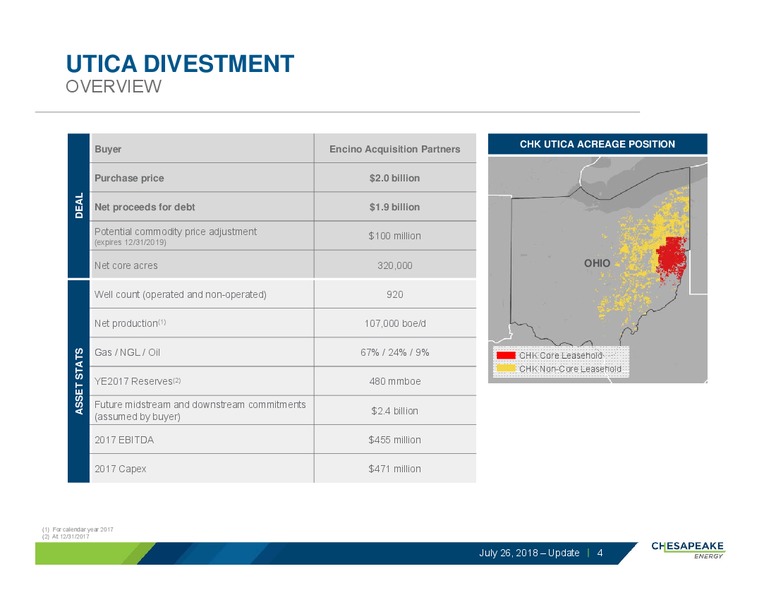776x600 pixels.
Task: Click the July 26, 2018 – Update footer text
Action: pos(529,552)
